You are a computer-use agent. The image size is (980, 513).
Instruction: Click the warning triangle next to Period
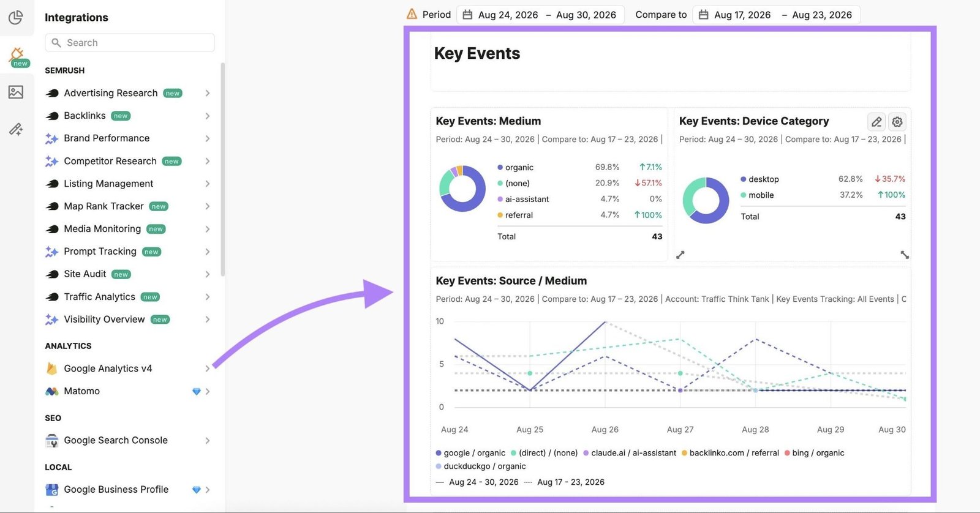(412, 14)
